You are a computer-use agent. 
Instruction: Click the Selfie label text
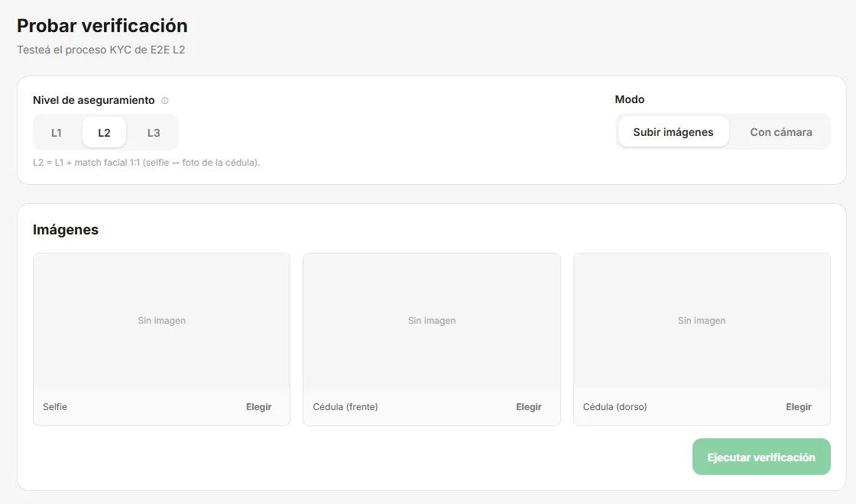pyautogui.click(x=55, y=407)
